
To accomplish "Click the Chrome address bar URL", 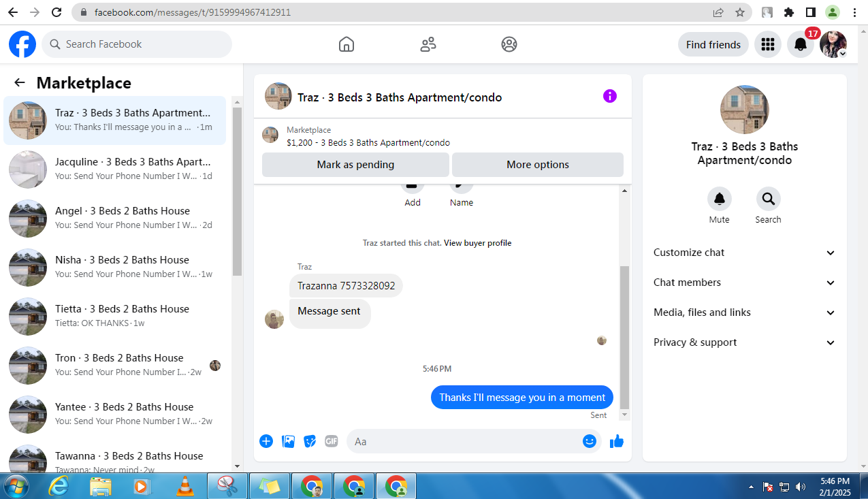I will point(193,12).
